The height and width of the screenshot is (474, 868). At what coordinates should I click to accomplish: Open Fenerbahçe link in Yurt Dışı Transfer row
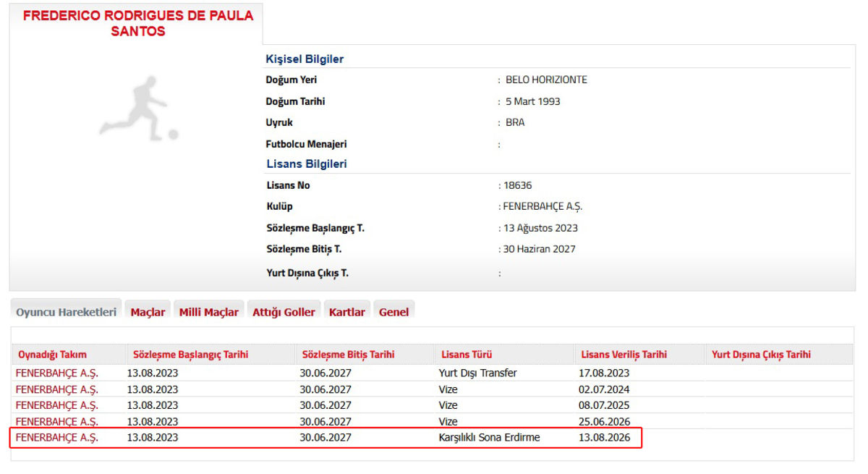56,373
